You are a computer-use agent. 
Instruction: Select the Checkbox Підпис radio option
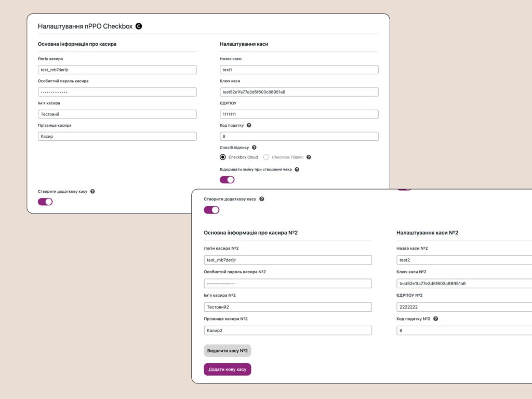pos(267,157)
